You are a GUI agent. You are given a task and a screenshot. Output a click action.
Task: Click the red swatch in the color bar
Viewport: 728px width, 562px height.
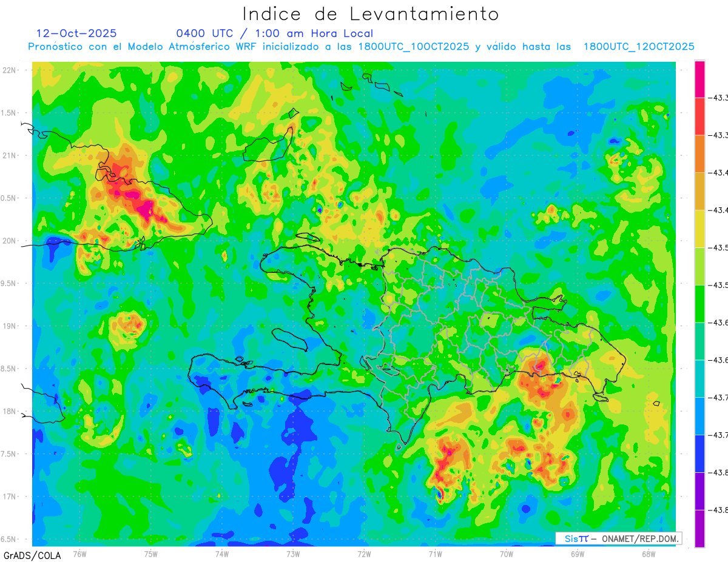pyautogui.click(x=699, y=116)
